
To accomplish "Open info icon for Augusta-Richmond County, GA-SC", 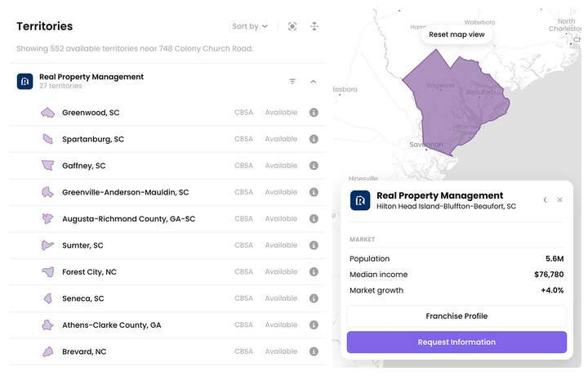I will click(314, 219).
